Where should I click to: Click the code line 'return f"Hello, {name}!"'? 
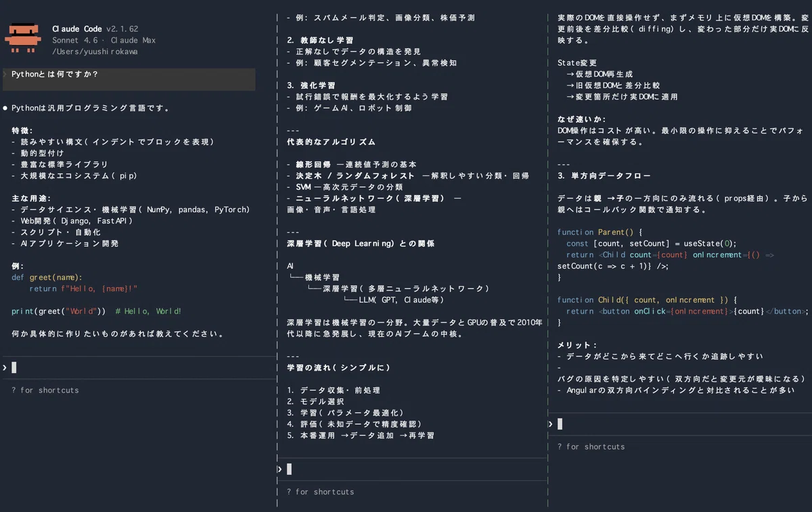click(83, 289)
